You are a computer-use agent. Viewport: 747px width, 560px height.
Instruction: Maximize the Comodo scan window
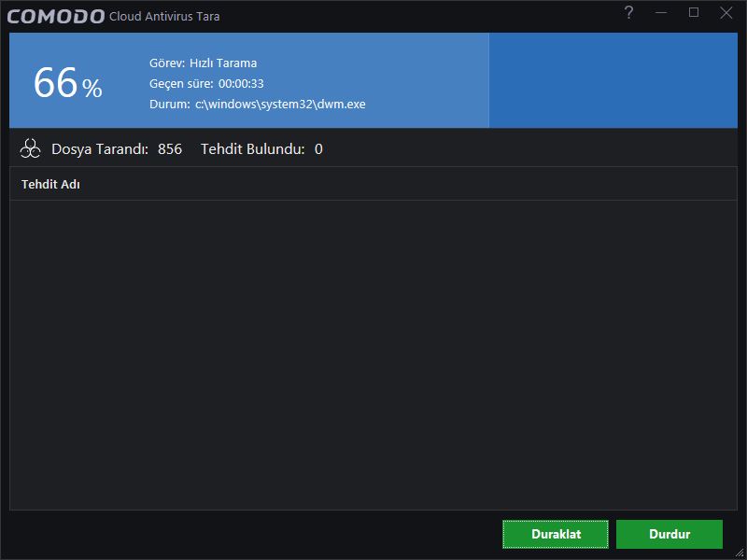click(x=694, y=12)
